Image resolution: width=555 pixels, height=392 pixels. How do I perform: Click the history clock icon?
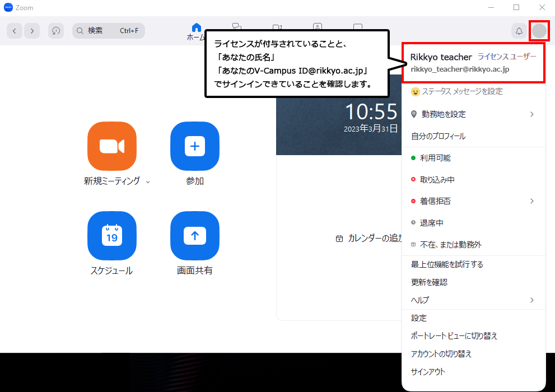[56, 31]
